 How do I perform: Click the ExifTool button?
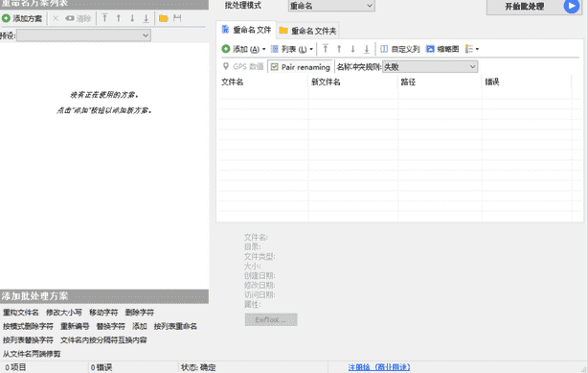click(271, 319)
